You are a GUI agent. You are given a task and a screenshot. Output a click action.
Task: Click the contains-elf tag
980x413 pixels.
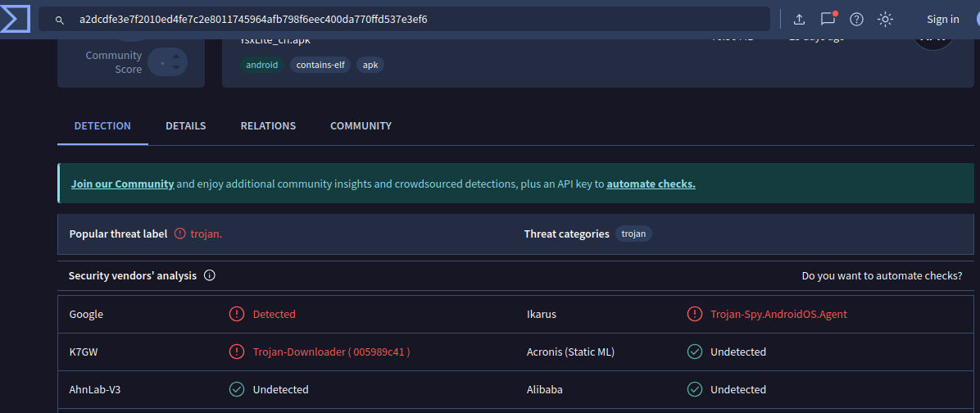click(320, 65)
